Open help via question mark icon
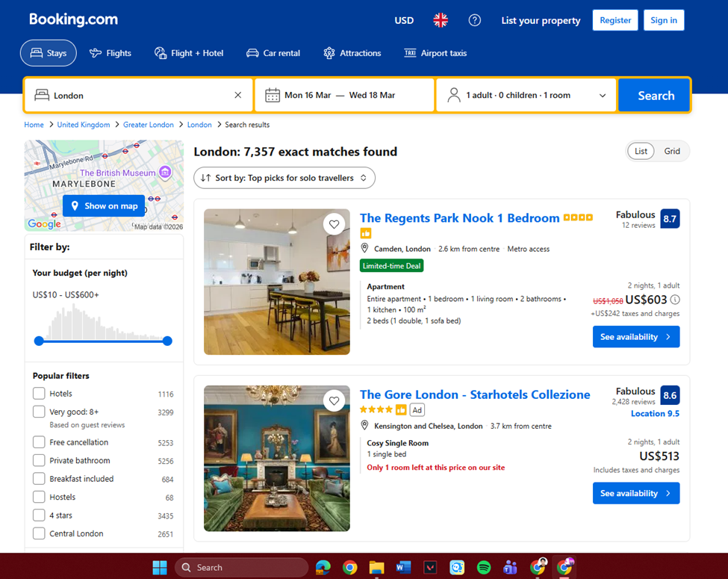 pyautogui.click(x=474, y=20)
